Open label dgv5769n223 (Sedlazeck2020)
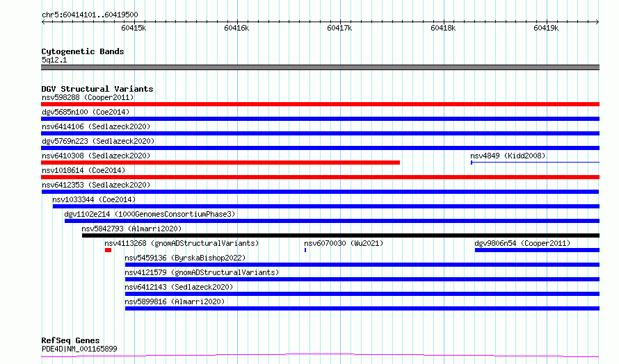The width and height of the screenshot is (619, 364). pyautogui.click(x=98, y=141)
